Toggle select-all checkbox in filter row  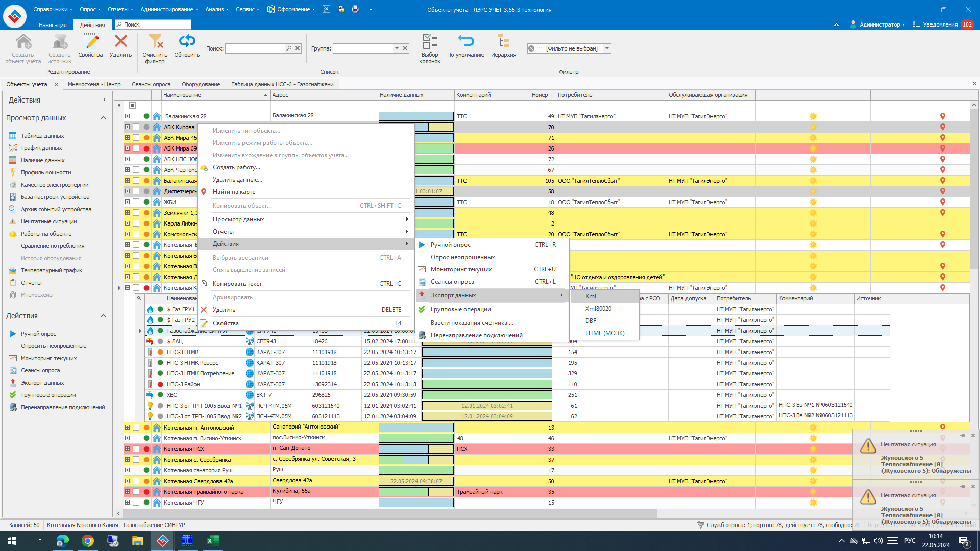[x=132, y=106]
